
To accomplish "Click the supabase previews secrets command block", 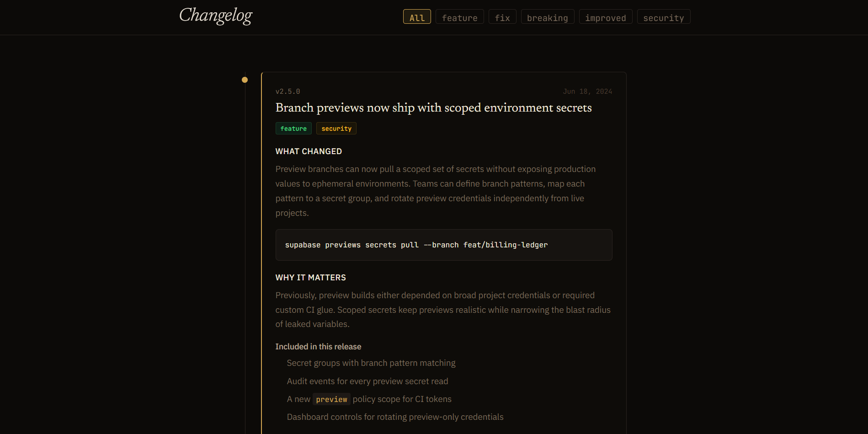I will [x=444, y=245].
